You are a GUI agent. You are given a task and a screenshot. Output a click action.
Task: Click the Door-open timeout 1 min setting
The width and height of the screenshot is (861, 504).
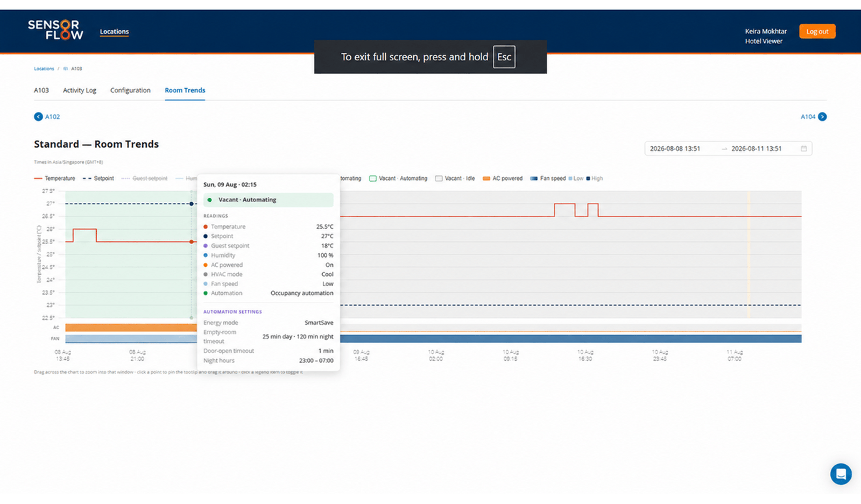[269, 351]
